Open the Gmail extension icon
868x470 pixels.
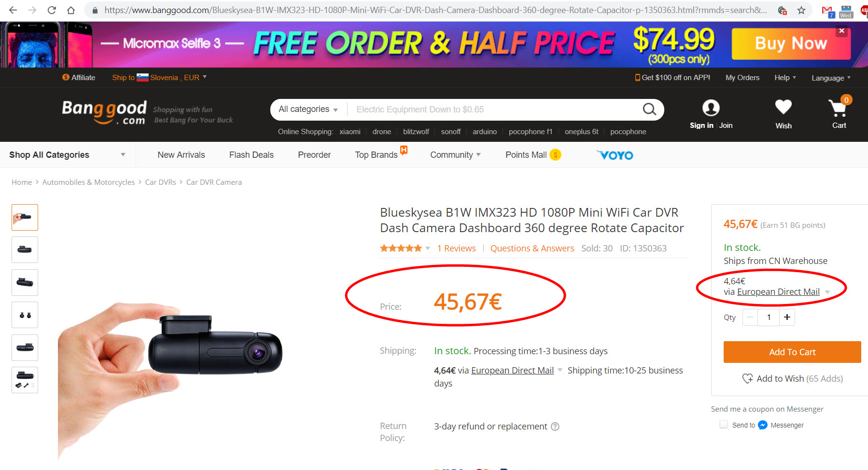point(828,11)
